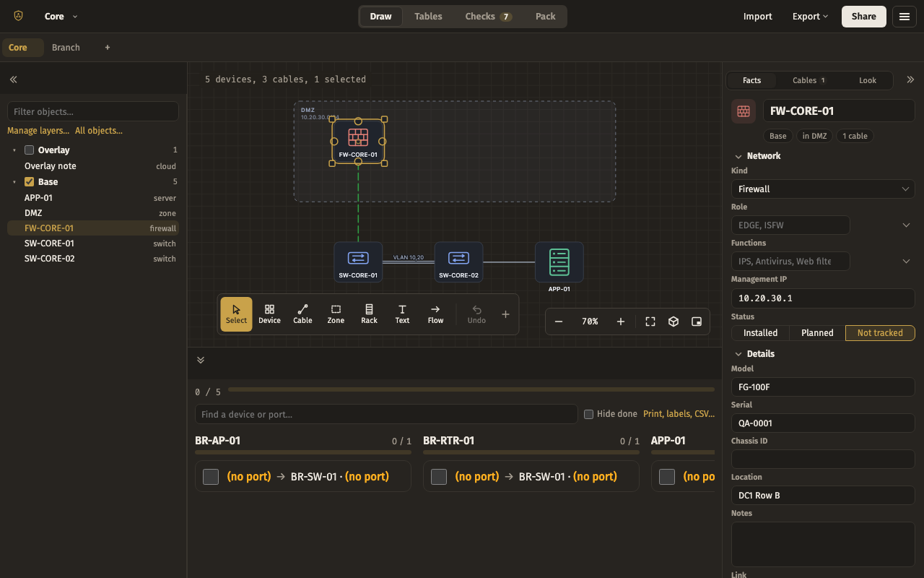Image resolution: width=924 pixels, height=578 pixels.
Task: Toggle the minimap icon
Action: pyautogui.click(x=697, y=322)
